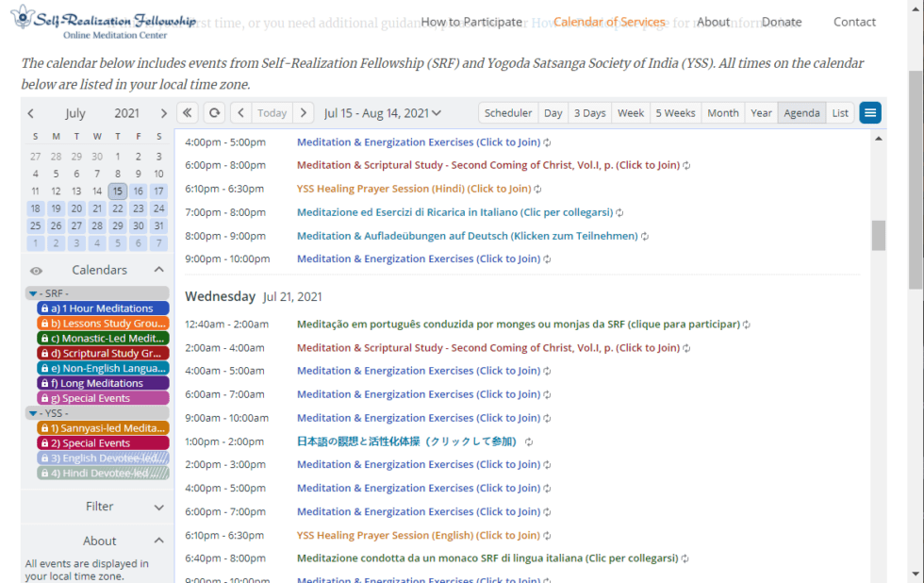Collapse the sidebar with the double-left arrow

[188, 113]
